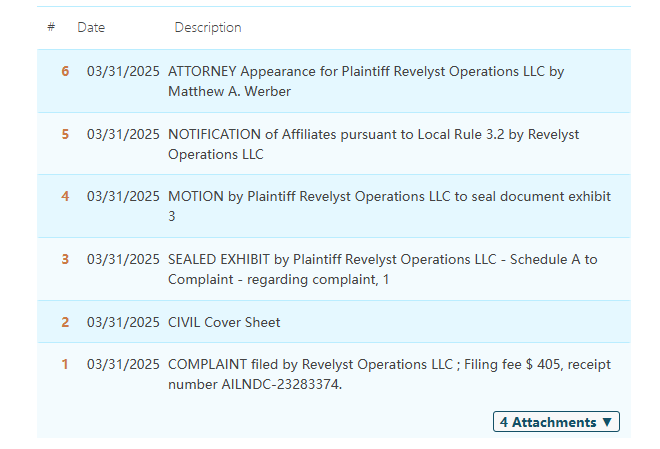Viewport: 660px width, 449px height.
Task: Select the NOTIFICATION of Affiliates entry
Action: 373,144
